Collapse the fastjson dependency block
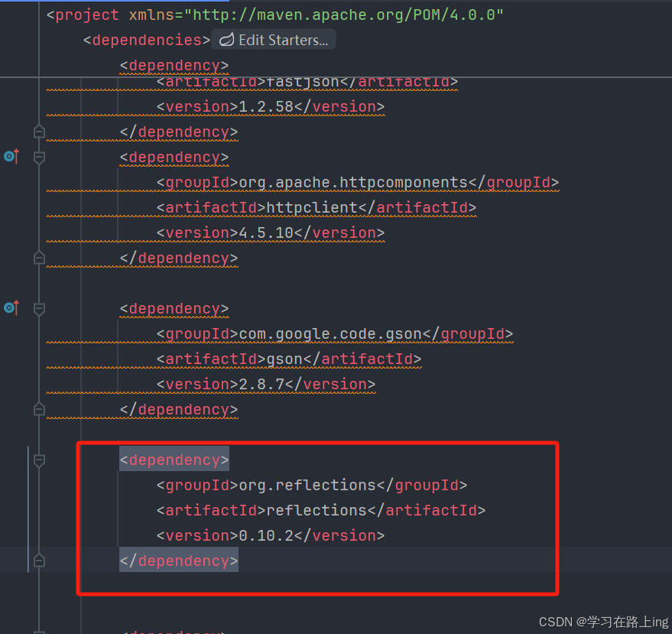Viewport: 672px width, 634px height. [39, 131]
